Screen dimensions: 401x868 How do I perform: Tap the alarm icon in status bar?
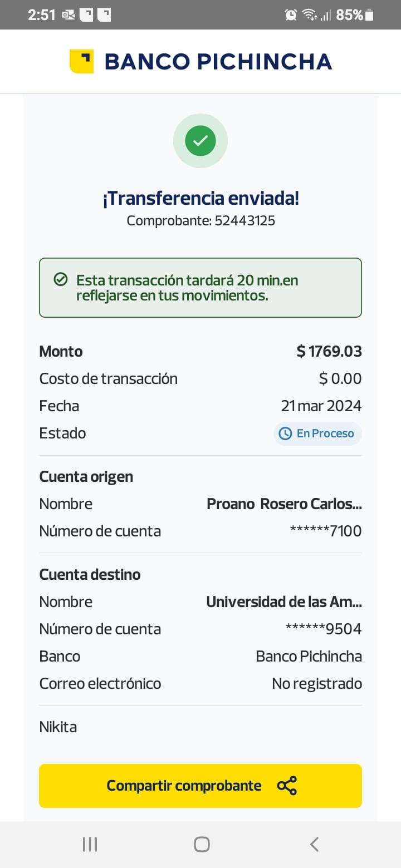pos(291,15)
